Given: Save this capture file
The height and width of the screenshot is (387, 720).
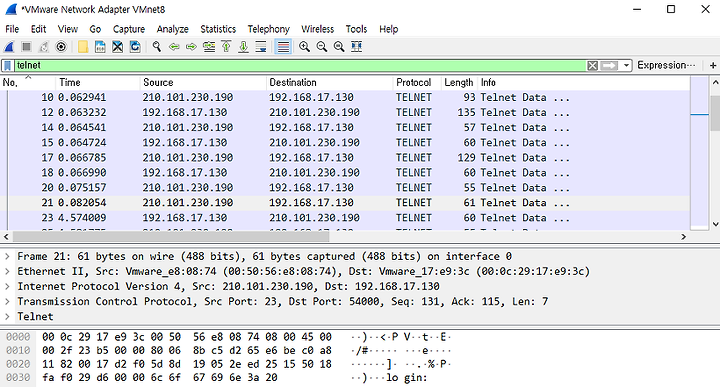Looking at the screenshot, I should (x=100, y=47).
